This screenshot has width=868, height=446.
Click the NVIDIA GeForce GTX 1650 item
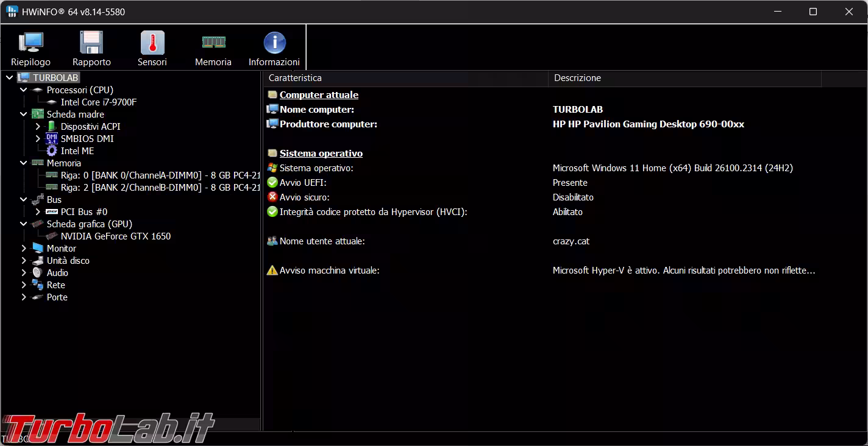tap(115, 236)
